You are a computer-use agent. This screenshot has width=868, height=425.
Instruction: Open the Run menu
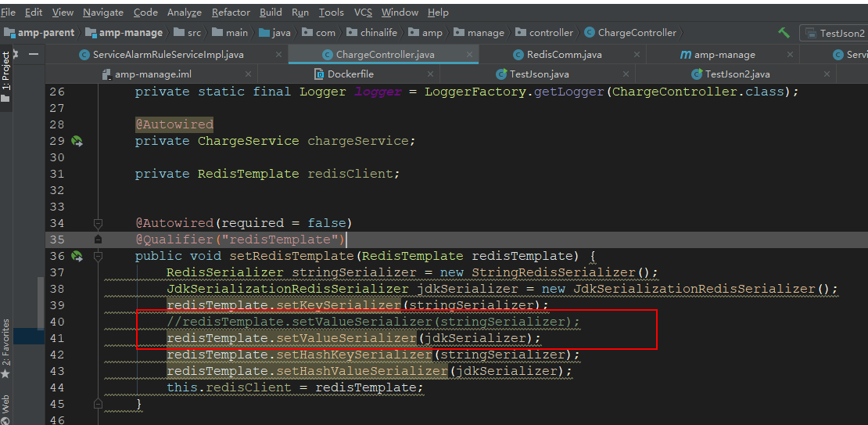(x=300, y=12)
